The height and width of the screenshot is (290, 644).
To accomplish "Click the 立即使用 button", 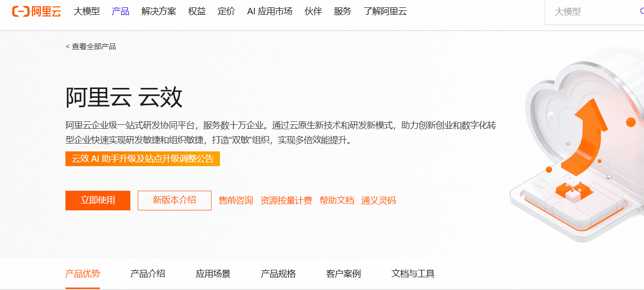I will tap(98, 201).
